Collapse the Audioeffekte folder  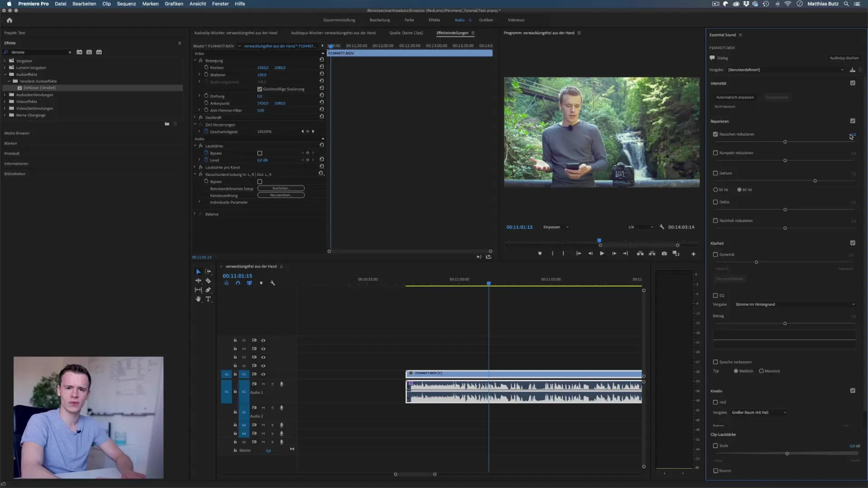pyautogui.click(x=5, y=74)
